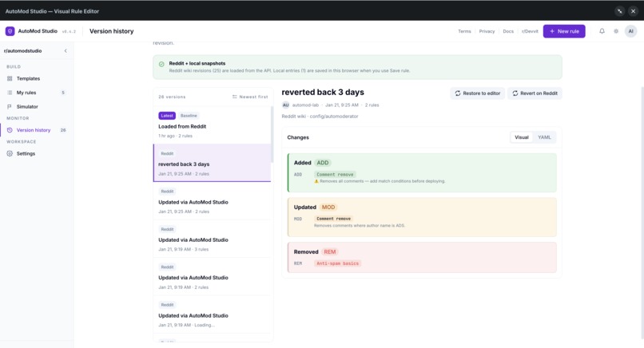Click the green check icon in snapshots banner
This screenshot has width=644, height=348.
[x=161, y=64]
